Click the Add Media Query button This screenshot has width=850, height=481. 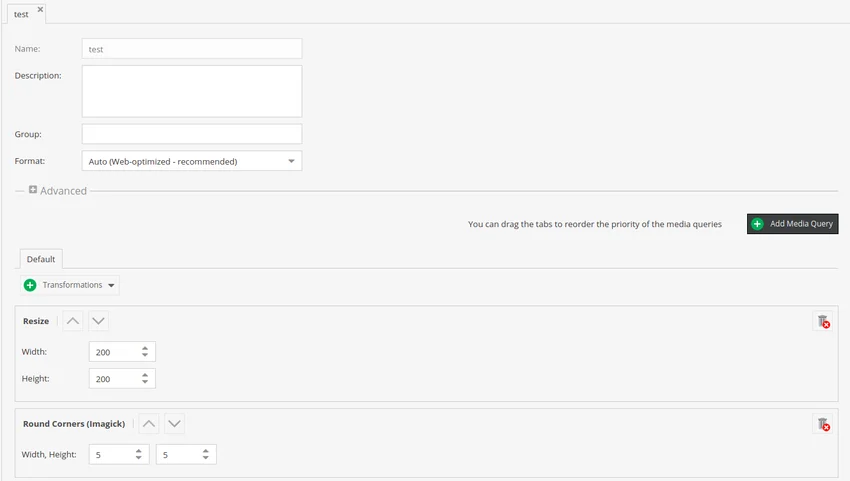coord(792,224)
